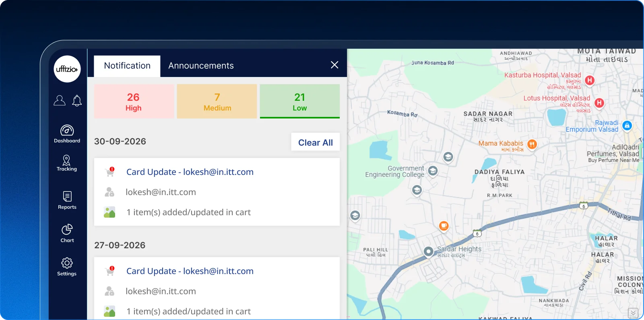Close the notification panel
Image resolution: width=644 pixels, height=320 pixels.
[334, 65]
